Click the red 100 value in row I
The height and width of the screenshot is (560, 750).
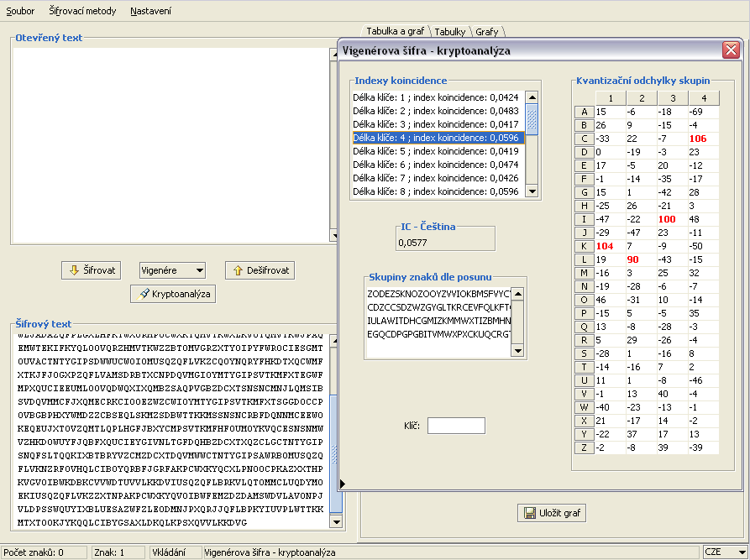[667, 219]
